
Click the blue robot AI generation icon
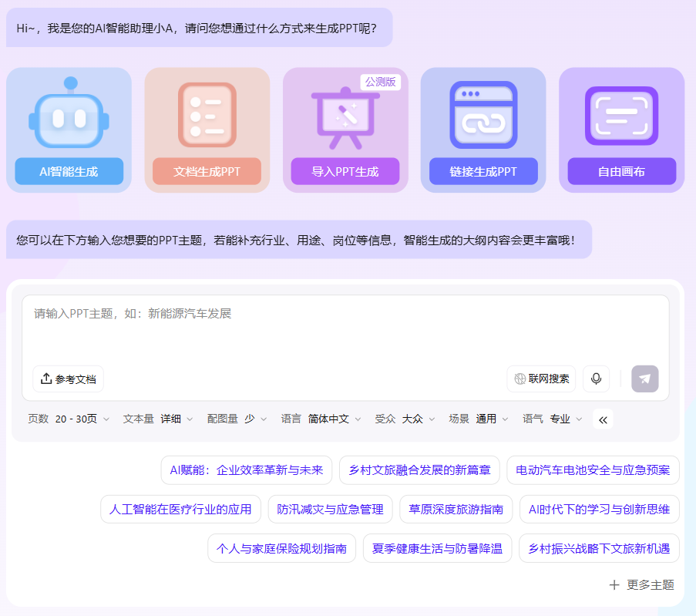[69, 113]
